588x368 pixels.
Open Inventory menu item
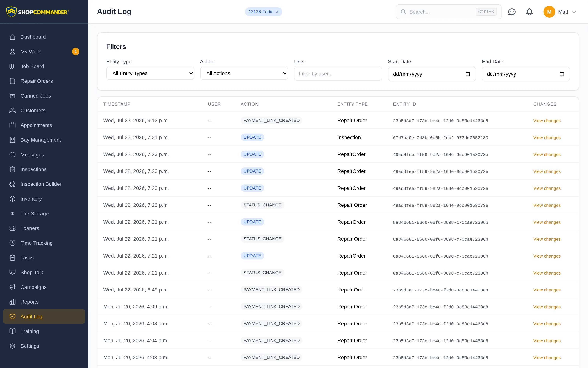[44, 199]
